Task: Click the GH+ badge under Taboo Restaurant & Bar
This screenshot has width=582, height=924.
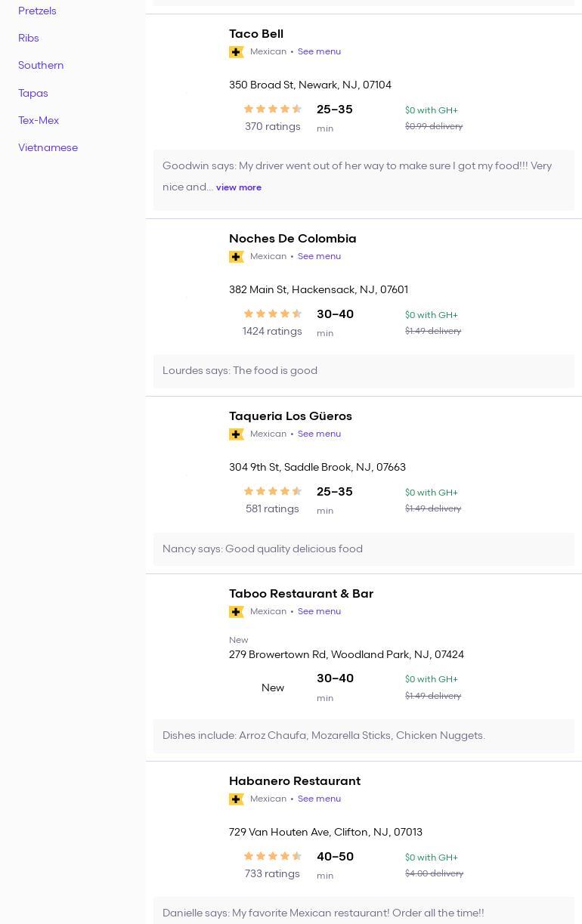Action: point(237,612)
